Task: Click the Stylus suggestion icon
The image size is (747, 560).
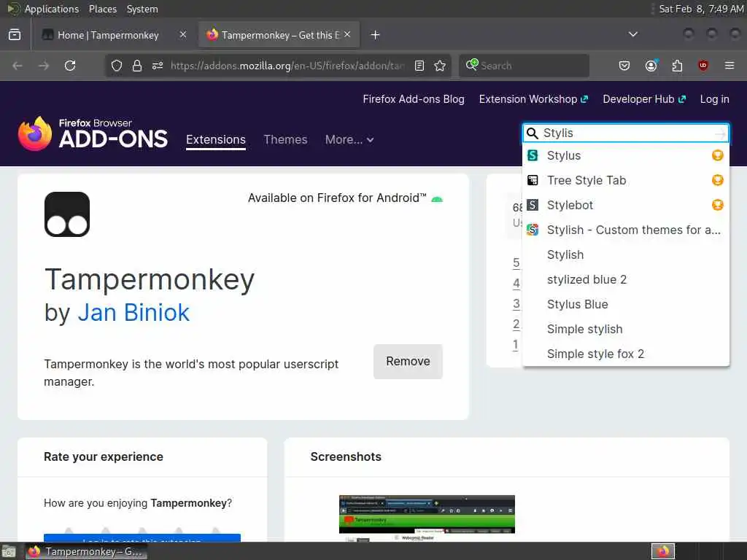Action: 533,155
